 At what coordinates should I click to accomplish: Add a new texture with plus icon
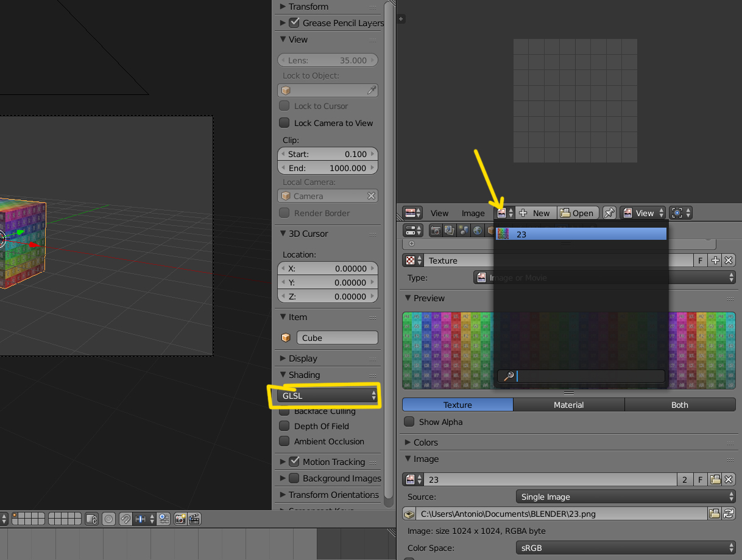click(x=715, y=261)
